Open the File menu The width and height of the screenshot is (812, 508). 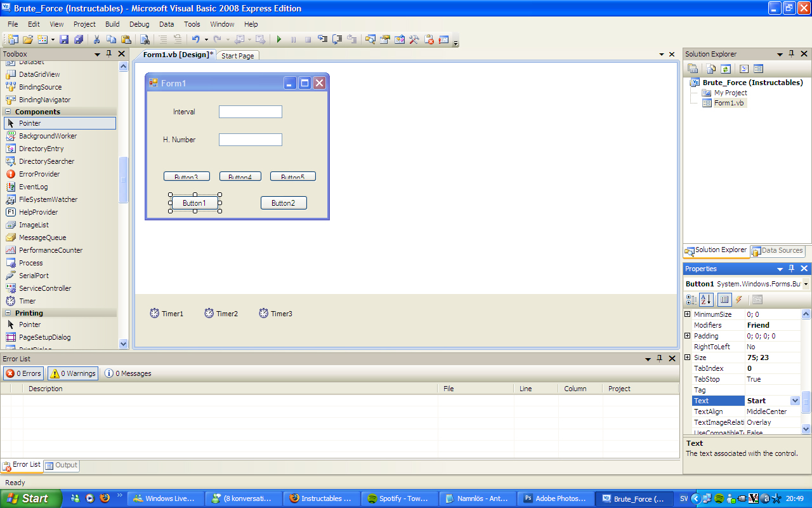point(13,24)
